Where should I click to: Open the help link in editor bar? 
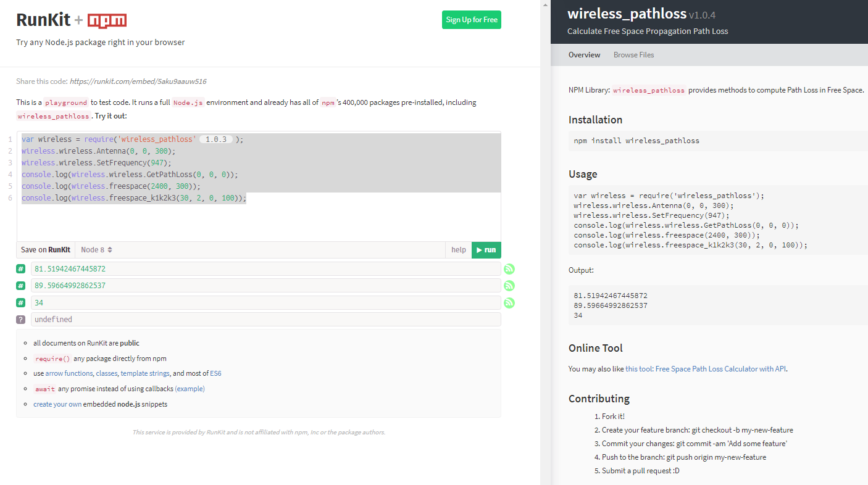click(459, 250)
